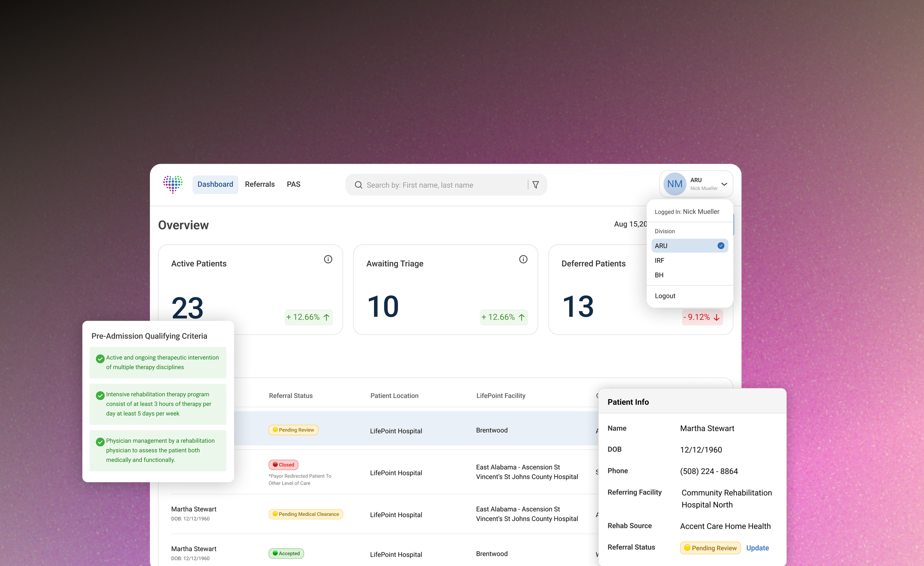Click green check on therapeutic intervention criterion
The height and width of the screenshot is (566, 924).
[x=100, y=359]
